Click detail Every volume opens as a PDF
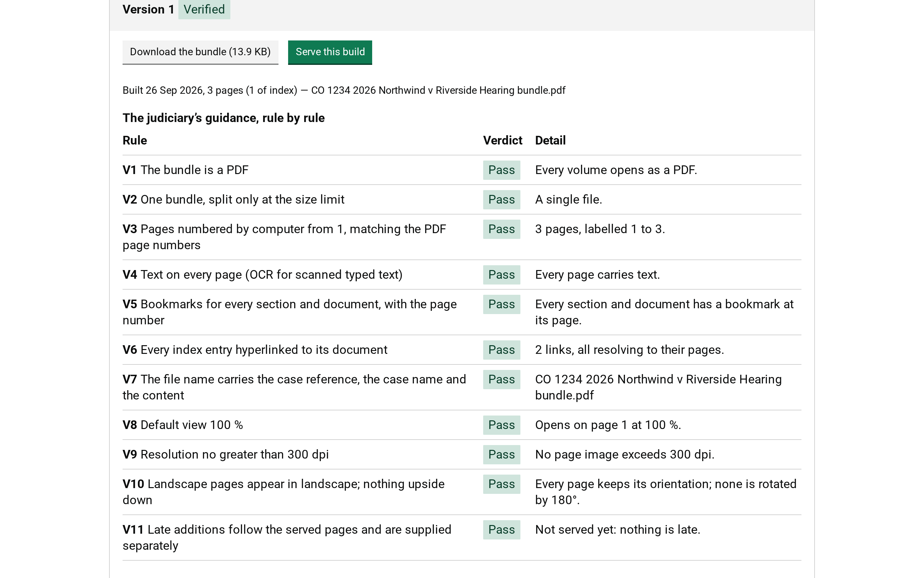Screen dimensions: 924x578 pos(616,170)
